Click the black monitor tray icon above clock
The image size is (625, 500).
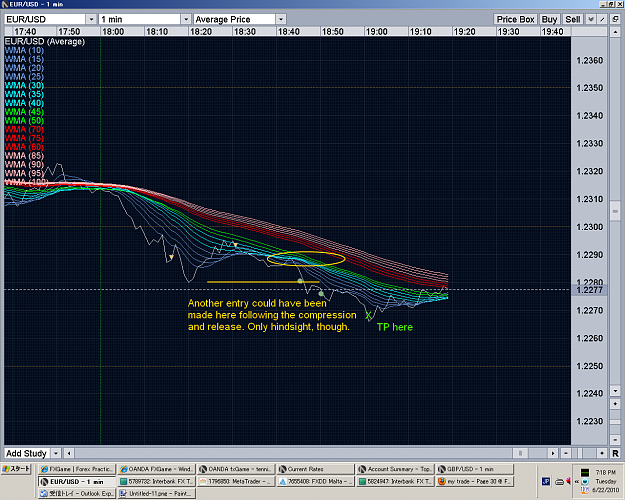coord(585,472)
